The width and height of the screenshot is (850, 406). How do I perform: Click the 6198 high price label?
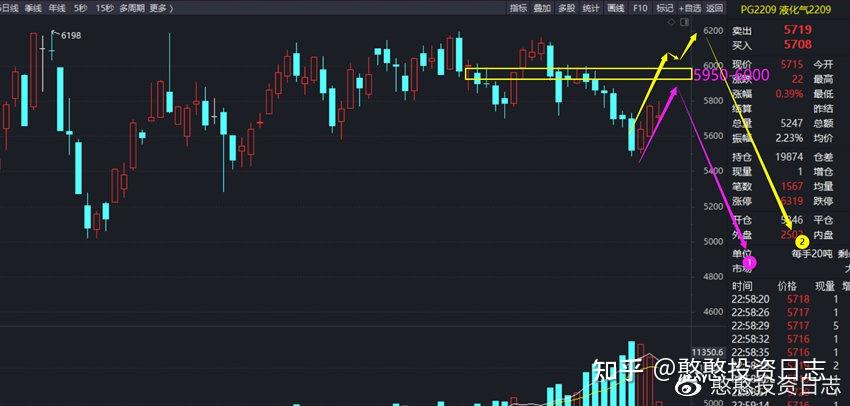click(x=71, y=36)
